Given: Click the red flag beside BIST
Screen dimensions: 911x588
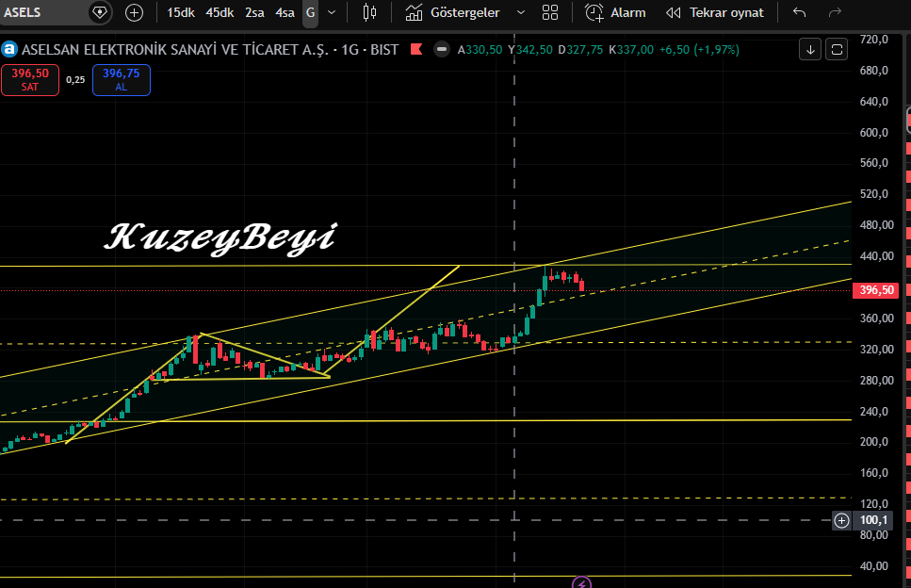Looking at the screenshot, I should click(416, 49).
